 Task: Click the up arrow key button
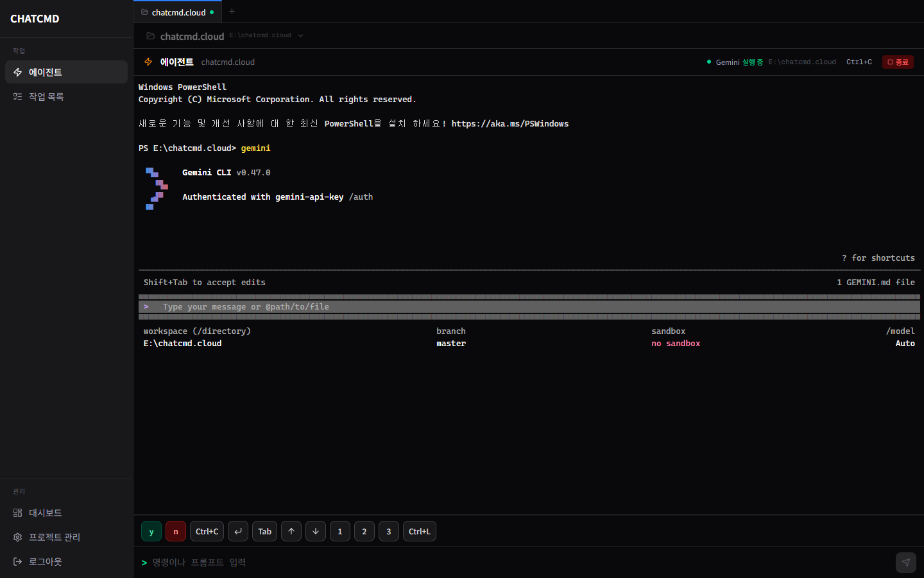coord(291,531)
